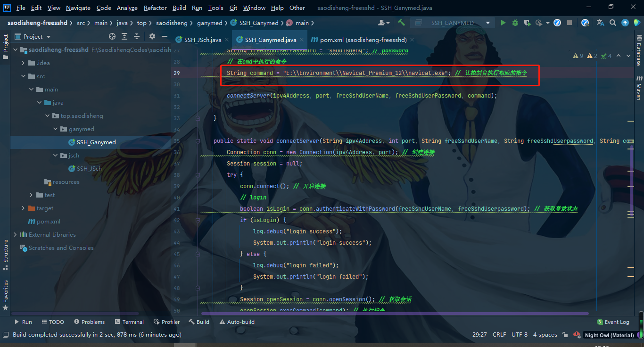Image resolution: width=644 pixels, height=347 pixels.
Task: Collapse the java folder in tree
Action: point(40,102)
